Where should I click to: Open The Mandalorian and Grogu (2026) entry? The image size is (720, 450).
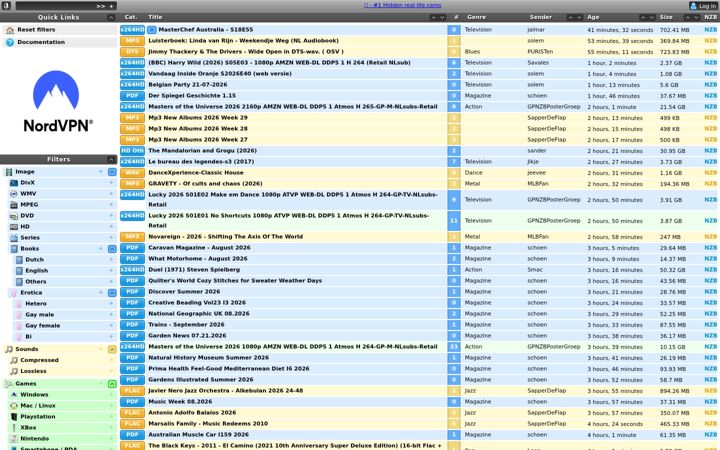coord(202,151)
